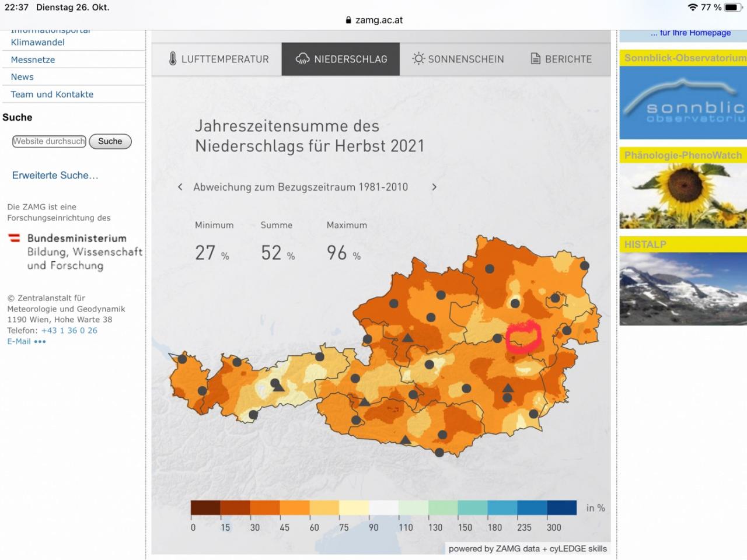Click the rain cloud Niederschlag icon
The width and height of the screenshot is (747, 560).
[x=302, y=59]
